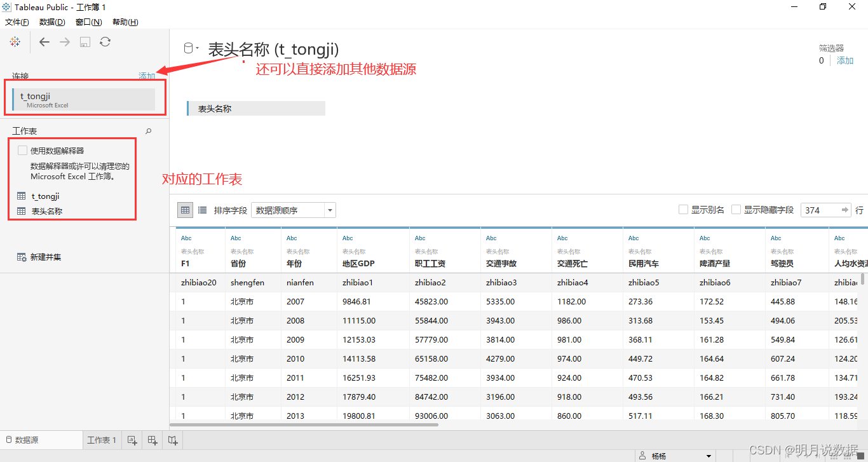868x462 pixels.
Task: Click the 驾驶员 column header
Action: 782,263
